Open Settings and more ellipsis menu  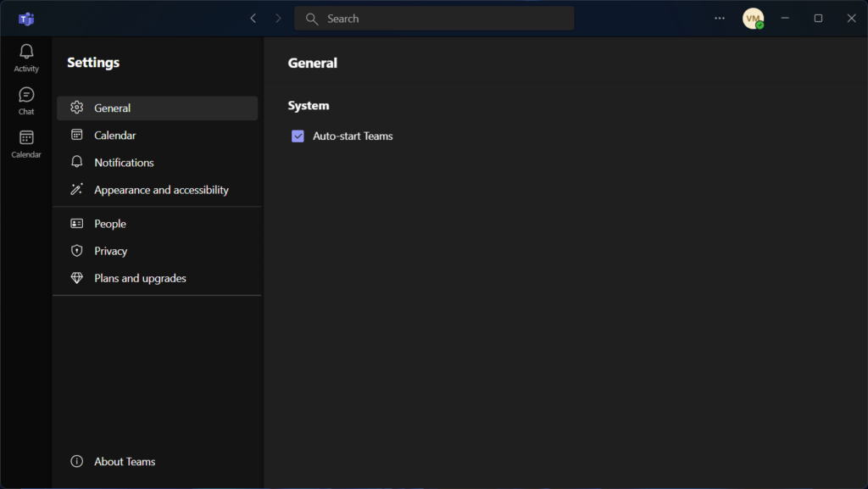(x=719, y=19)
